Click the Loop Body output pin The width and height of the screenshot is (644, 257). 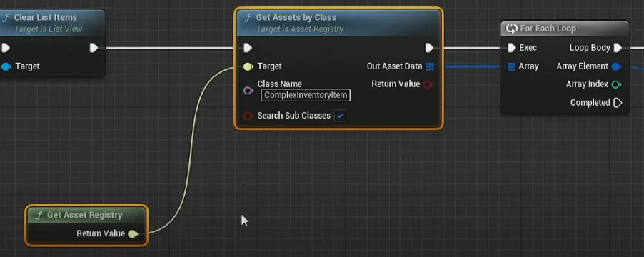point(618,48)
